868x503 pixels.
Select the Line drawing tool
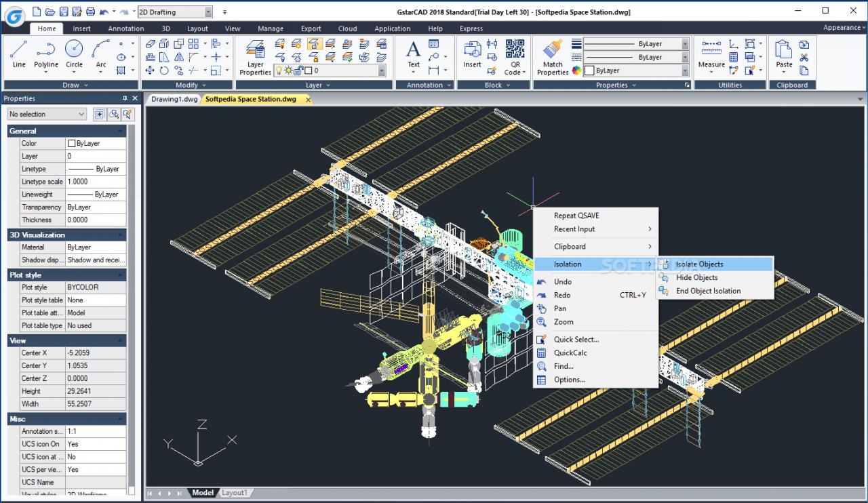tap(19, 53)
